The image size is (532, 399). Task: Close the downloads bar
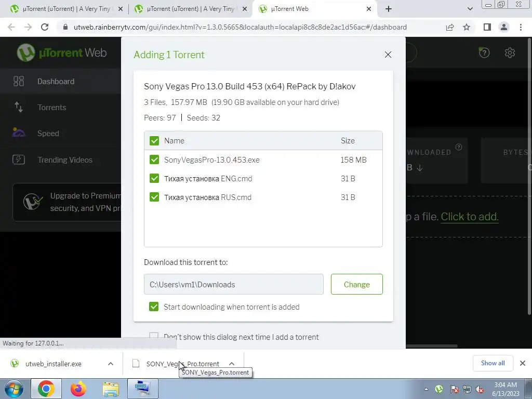[523, 363]
